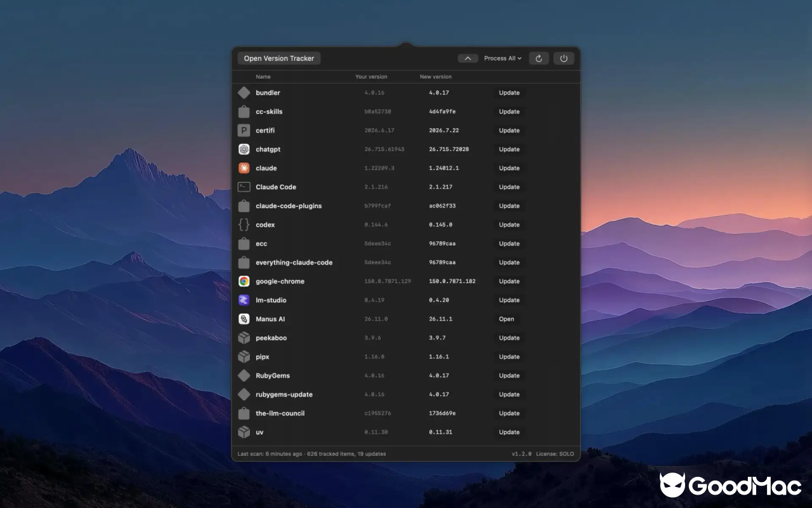Sort by the Name column header
The width and height of the screenshot is (812, 508).
[x=263, y=77]
